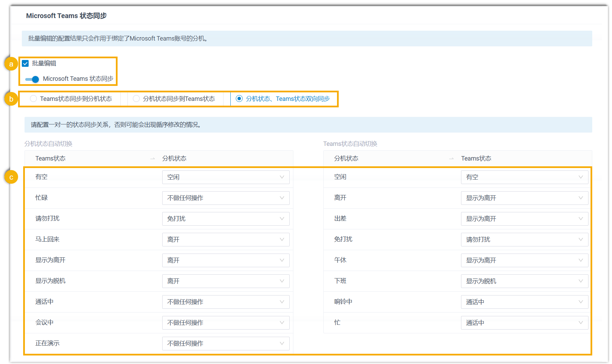Click chevron arrow in 显示为脱机 row dropdown
Screen dimensions: 612x364
click(x=282, y=281)
